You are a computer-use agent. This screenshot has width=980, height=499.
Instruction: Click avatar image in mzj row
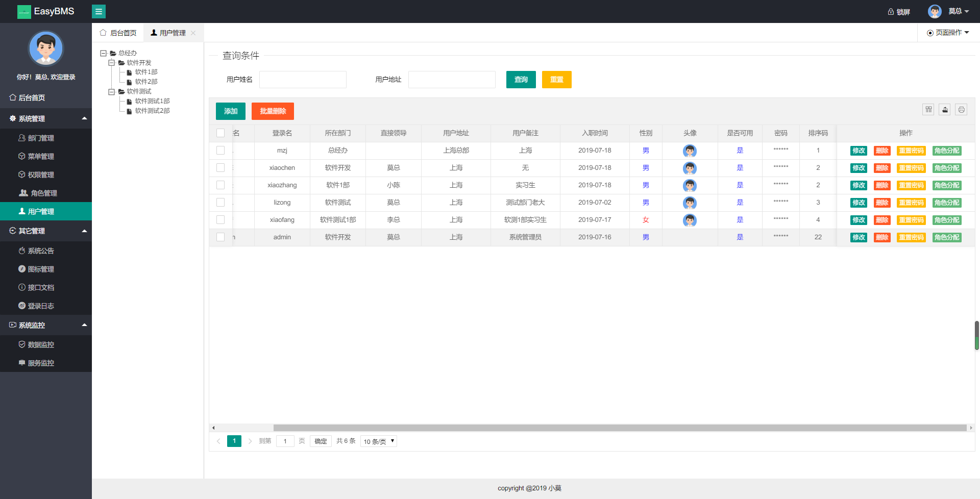690,151
